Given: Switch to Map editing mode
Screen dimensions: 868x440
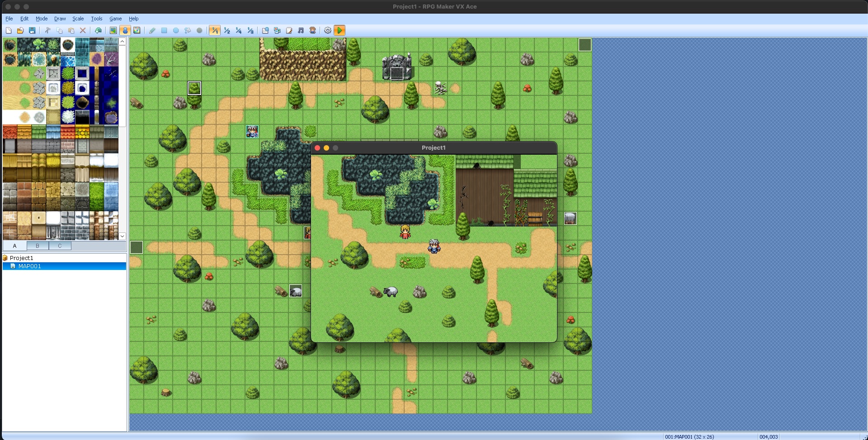Looking at the screenshot, I should 113,30.
